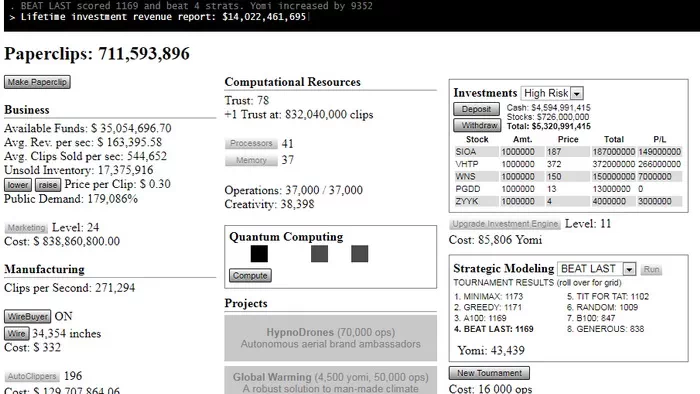Upgrade Marketing level
This screenshot has height=394, width=700.
click(x=26, y=228)
